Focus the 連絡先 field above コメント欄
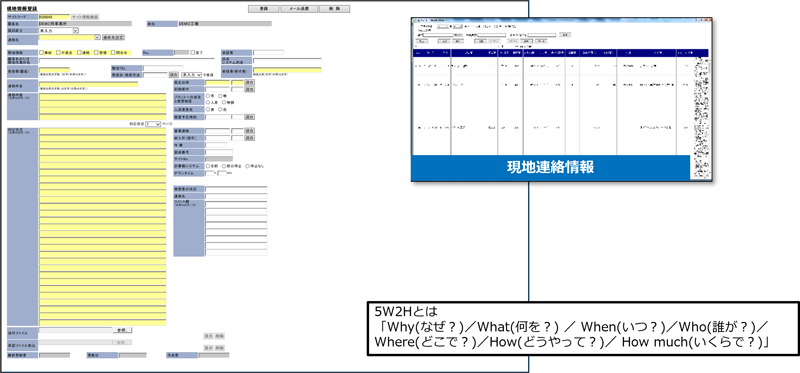The image size is (800, 373). click(236, 196)
